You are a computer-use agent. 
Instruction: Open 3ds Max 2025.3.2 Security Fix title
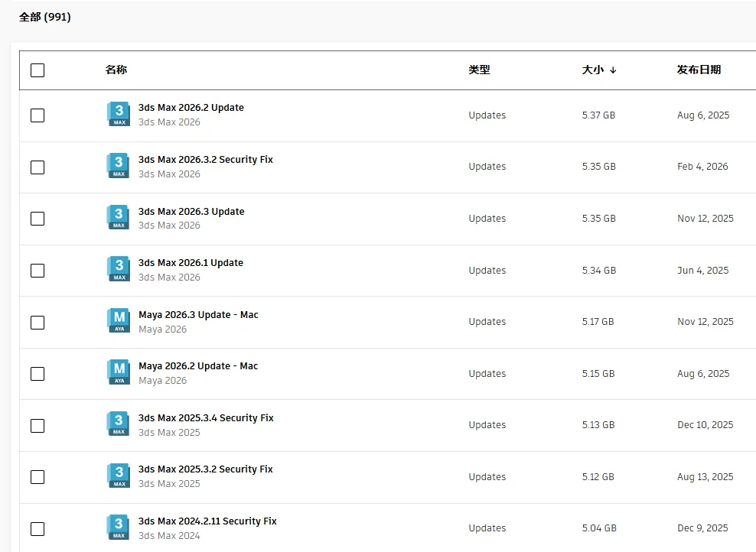[x=205, y=469]
